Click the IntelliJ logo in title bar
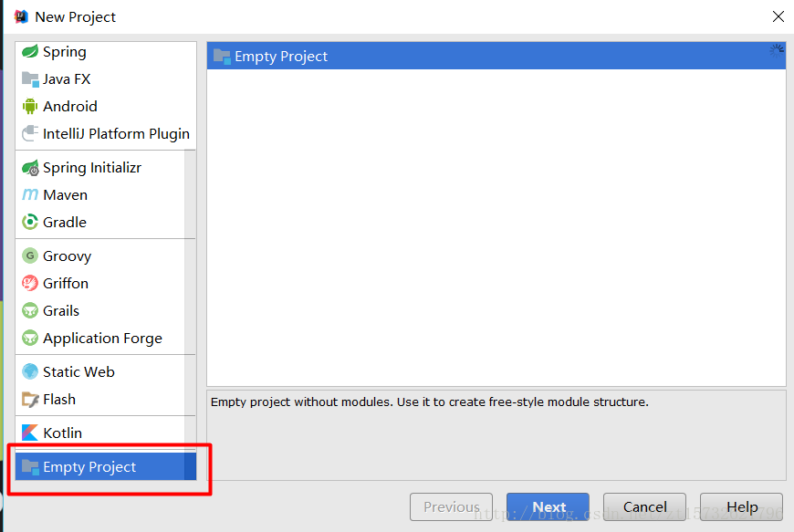Image resolution: width=794 pixels, height=532 pixels. tap(21, 16)
